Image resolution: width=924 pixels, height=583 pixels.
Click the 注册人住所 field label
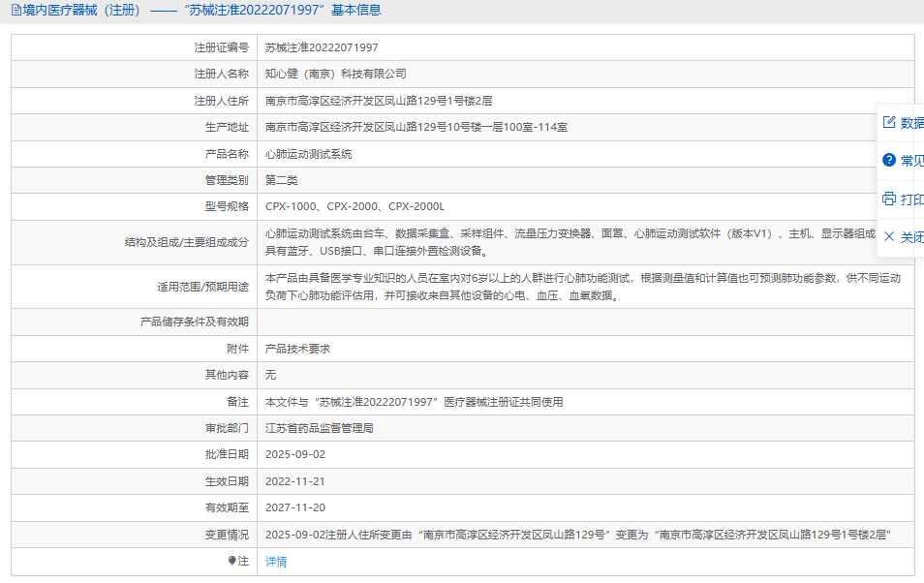[222, 101]
